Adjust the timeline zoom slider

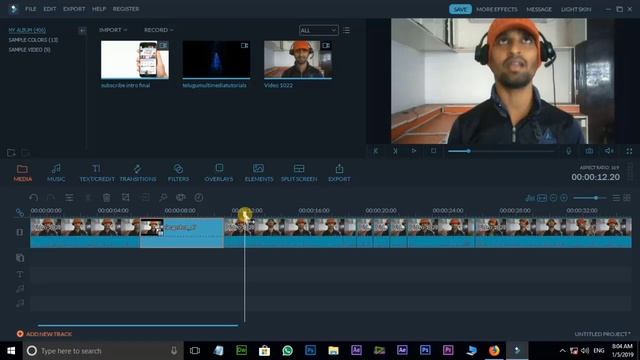(589, 198)
